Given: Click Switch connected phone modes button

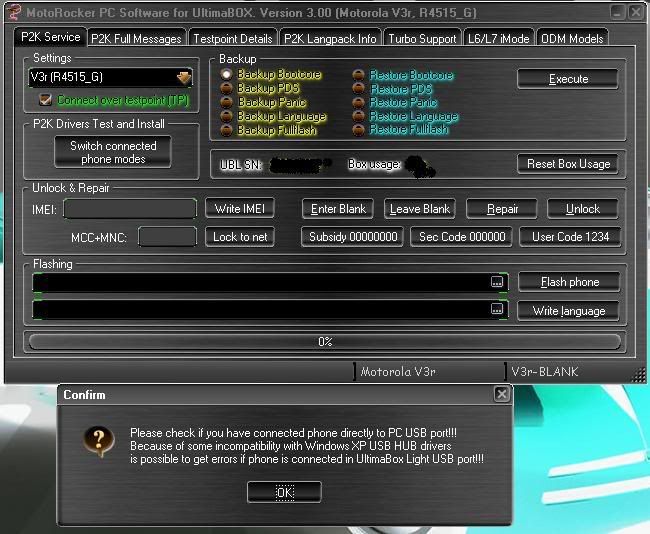Looking at the screenshot, I should [x=113, y=152].
